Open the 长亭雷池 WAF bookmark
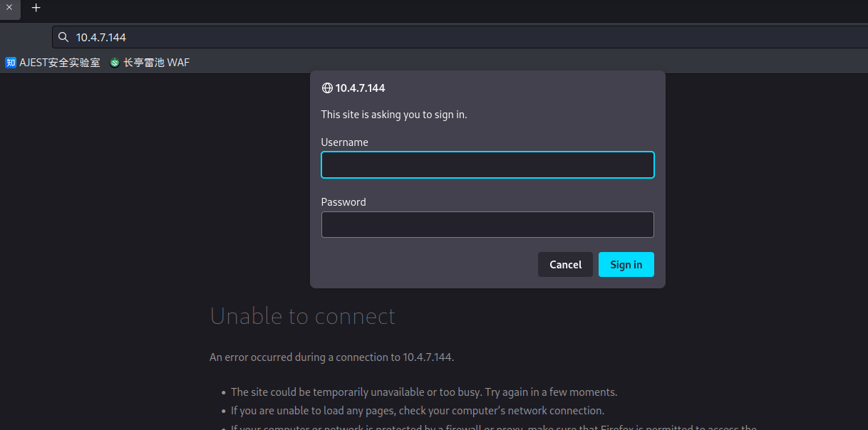 click(150, 63)
